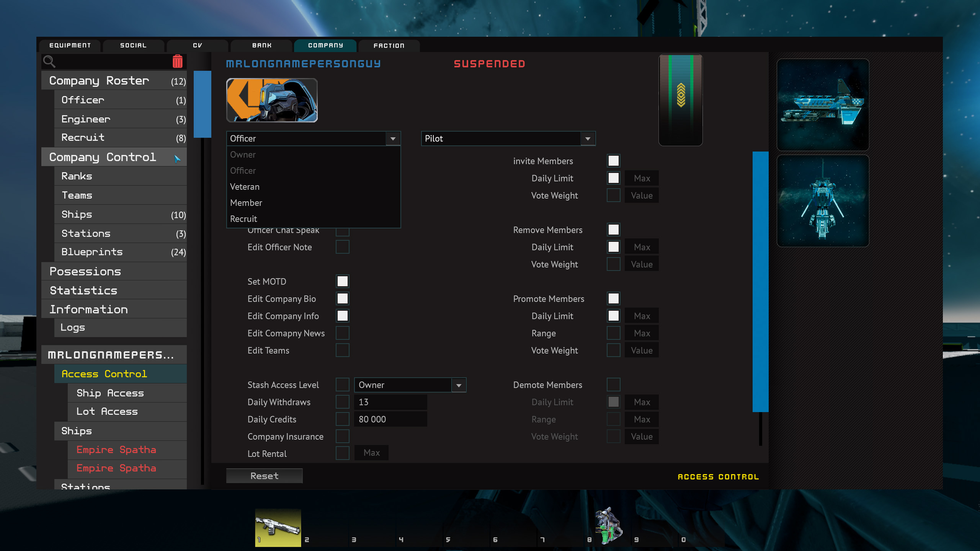Click the red trash can icon
The height and width of the screenshot is (551, 980).
(x=177, y=61)
